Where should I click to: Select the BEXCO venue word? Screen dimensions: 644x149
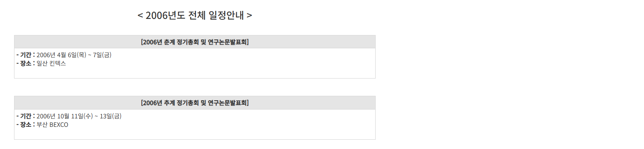(59, 125)
